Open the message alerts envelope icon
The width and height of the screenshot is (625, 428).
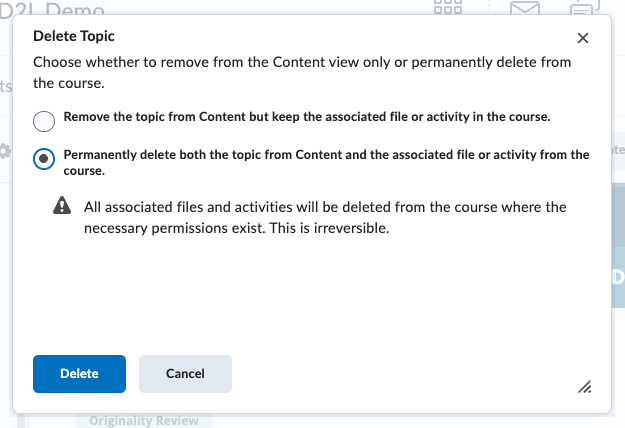pos(525,8)
